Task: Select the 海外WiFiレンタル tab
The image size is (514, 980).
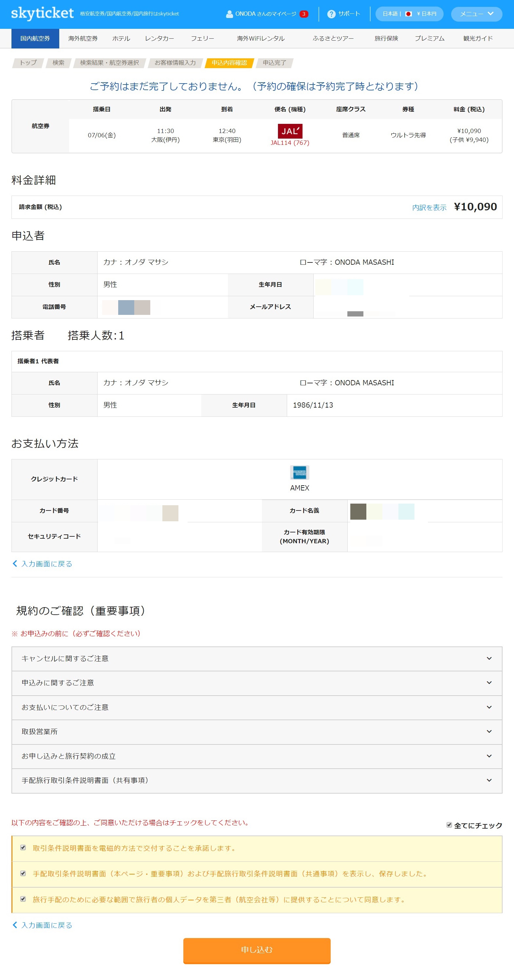Action: [x=261, y=38]
